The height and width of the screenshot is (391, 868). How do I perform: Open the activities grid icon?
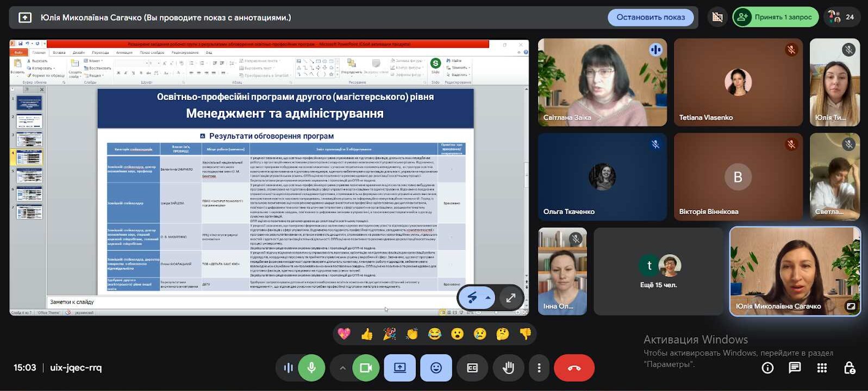pos(822,368)
